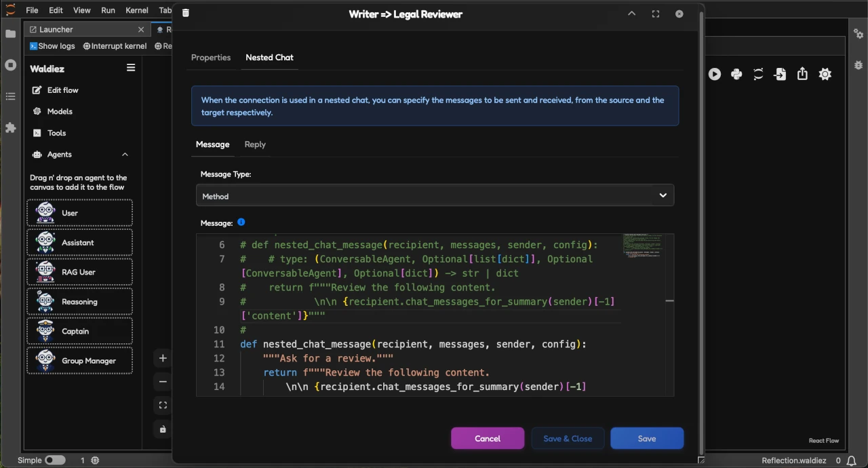Run the flow with the play icon
This screenshot has width=868, height=468.
pyautogui.click(x=714, y=74)
